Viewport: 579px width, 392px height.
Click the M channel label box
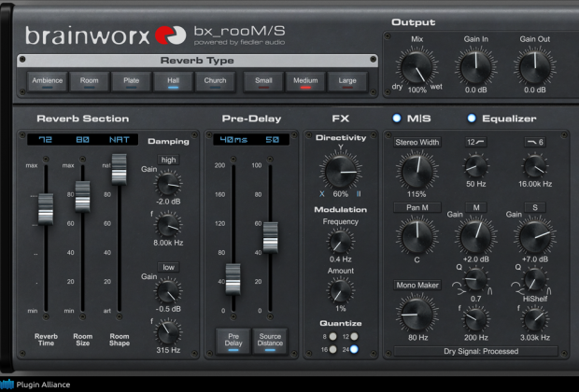coord(475,208)
